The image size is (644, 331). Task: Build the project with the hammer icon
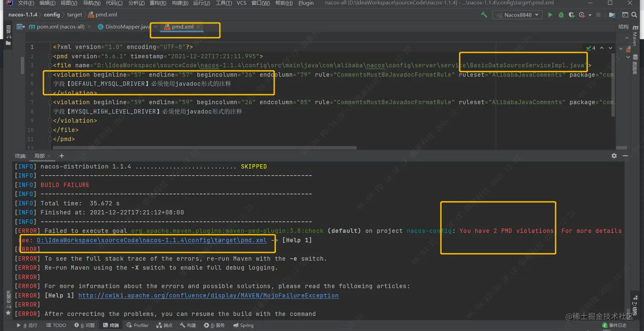click(484, 15)
